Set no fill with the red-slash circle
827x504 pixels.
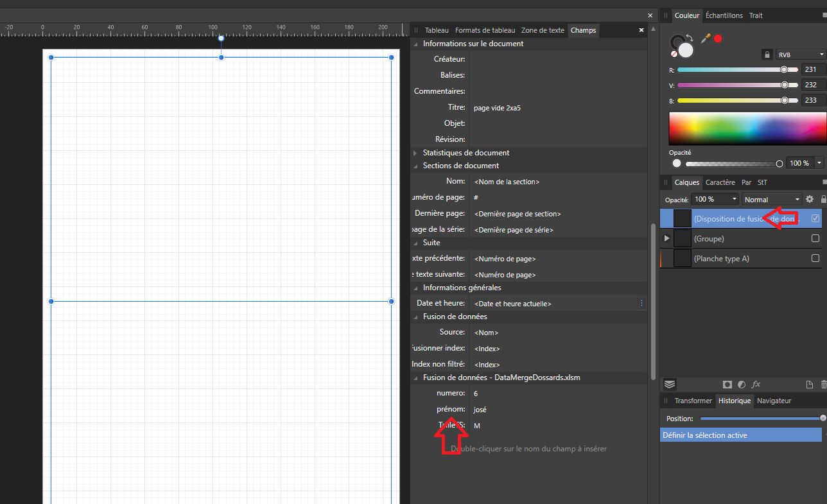[674, 55]
